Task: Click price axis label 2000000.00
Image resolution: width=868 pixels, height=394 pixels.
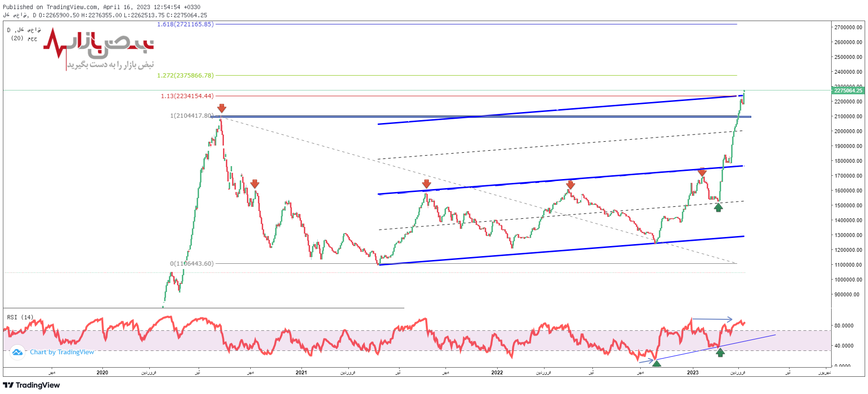Action: [x=848, y=132]
